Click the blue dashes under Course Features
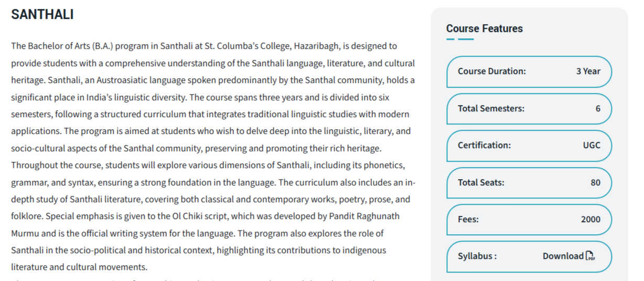 click(460, 39)
